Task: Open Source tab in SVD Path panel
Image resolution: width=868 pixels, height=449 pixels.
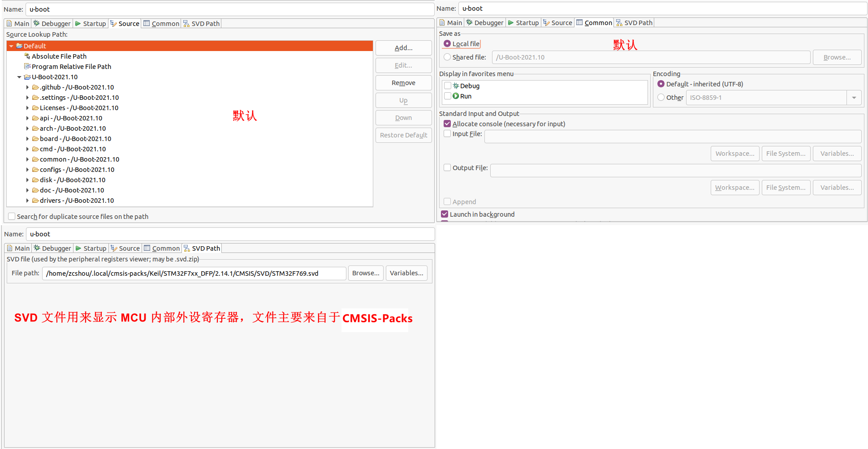Action: tap(125, 248)
